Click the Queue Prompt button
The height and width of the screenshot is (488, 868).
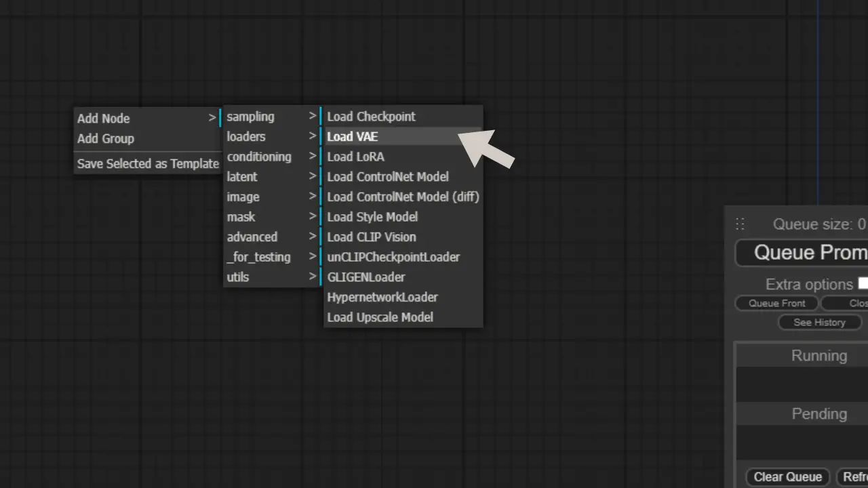[x=802, y=253]
